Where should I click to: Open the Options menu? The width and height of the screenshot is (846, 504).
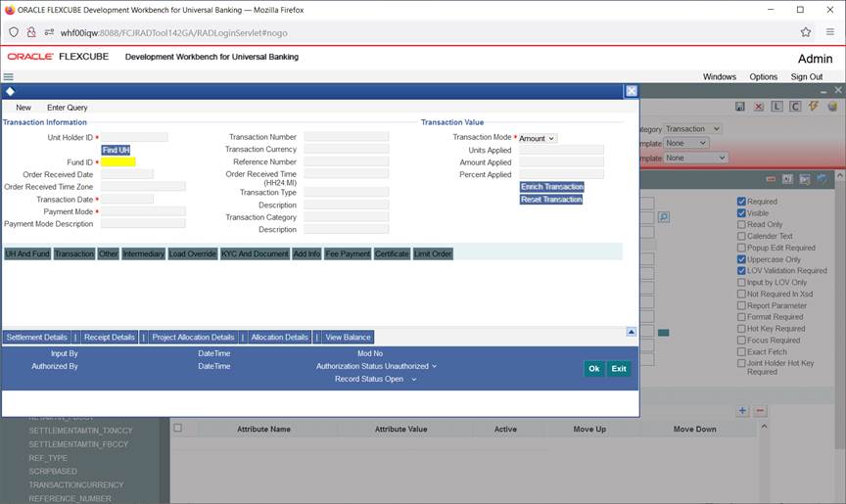[763, 77]
